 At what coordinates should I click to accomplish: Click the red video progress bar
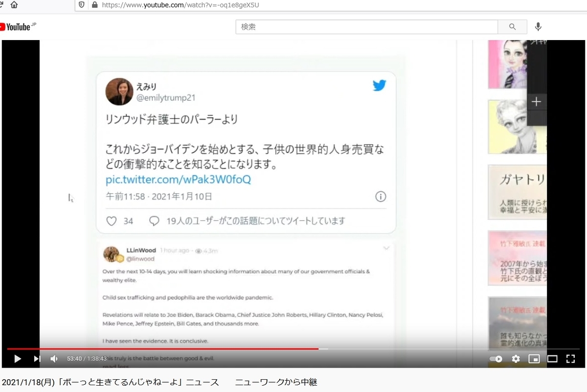(x=162, y=349)
